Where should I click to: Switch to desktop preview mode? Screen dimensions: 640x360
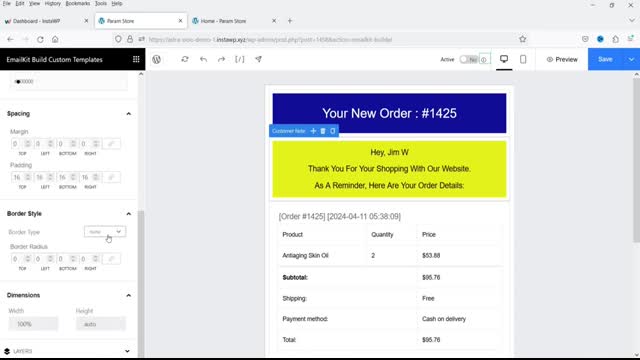pos(504,59)
